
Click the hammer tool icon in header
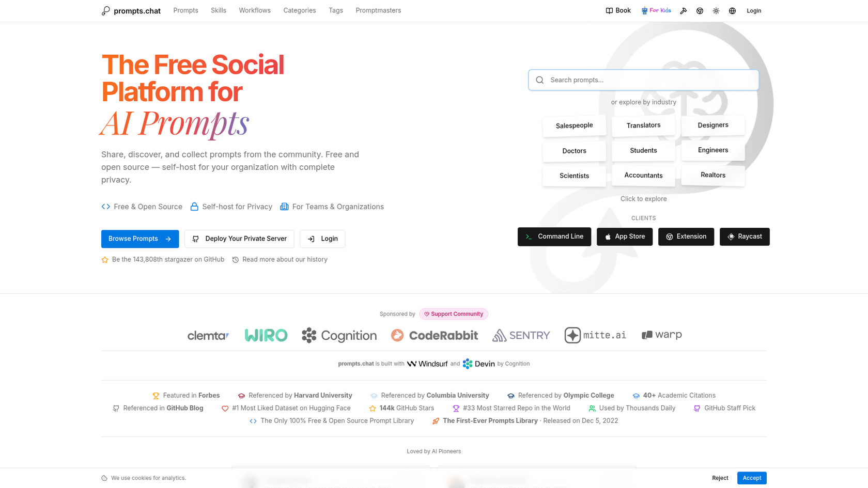684,10
